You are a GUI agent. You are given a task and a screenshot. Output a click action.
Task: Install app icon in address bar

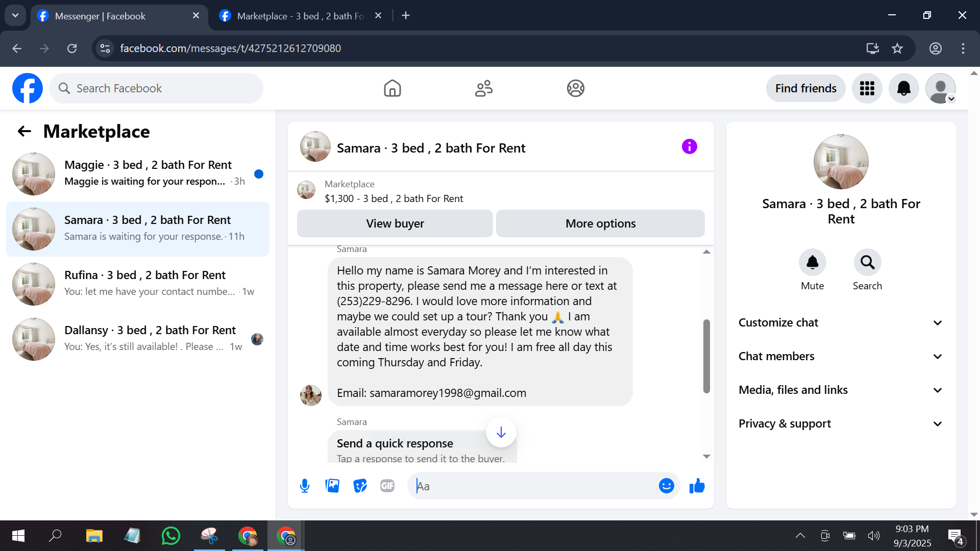pos(872,48)
